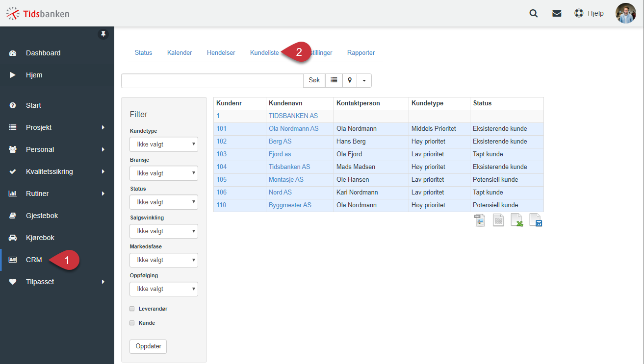Open customer Montasje AS
The image size is (644, 364).
point(286,180)
